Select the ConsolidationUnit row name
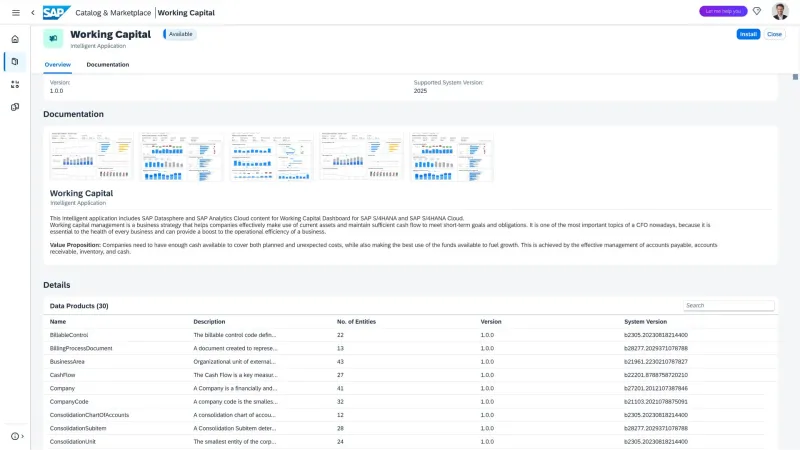800x450 pixels. click(72, 441)
